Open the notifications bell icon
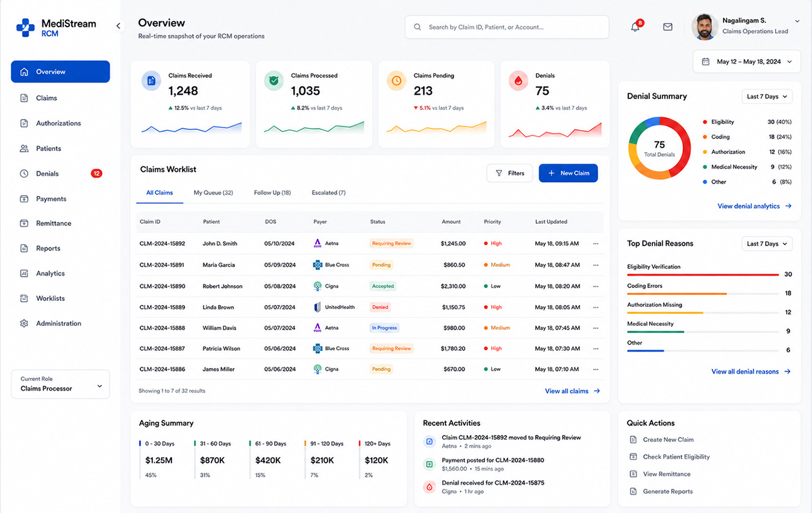This screenshot has height=513, width=812. click(636, 26)
